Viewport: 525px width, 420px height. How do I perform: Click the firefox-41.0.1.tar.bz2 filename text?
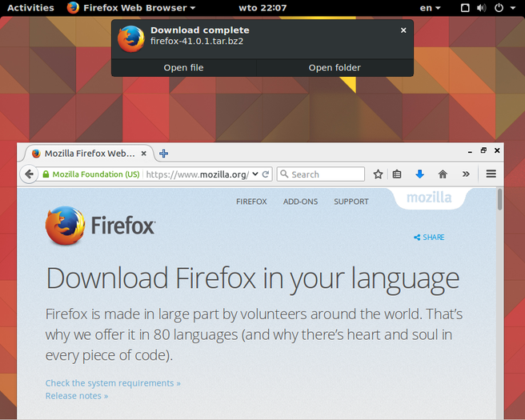click(x=197, y=41)
